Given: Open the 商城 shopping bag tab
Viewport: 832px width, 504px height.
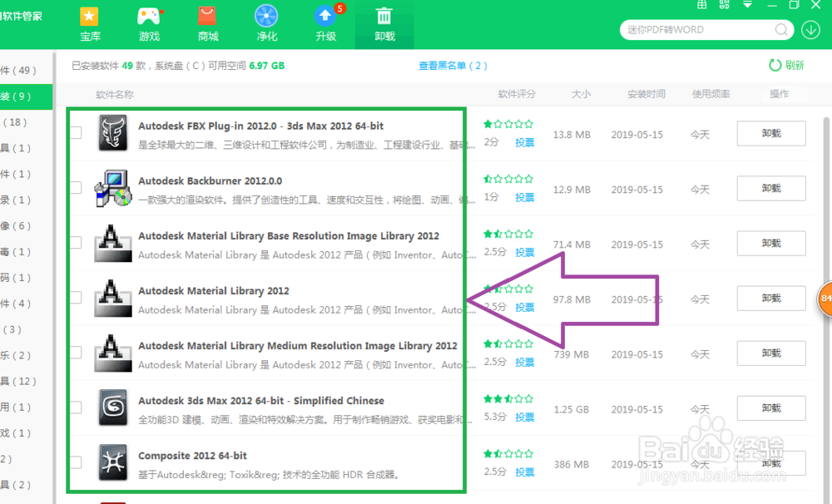Looking at the screenshot, I should coord(208,23).
